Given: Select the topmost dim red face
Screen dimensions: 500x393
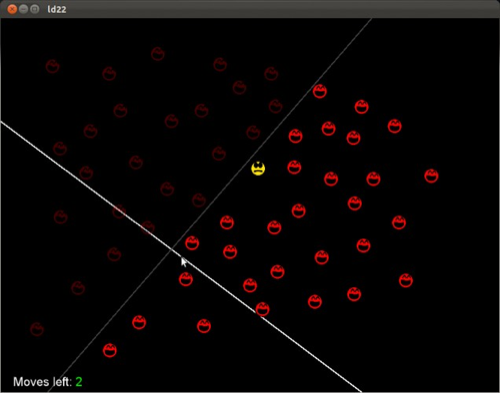Looking at the screenshot, I should click(157, 54).
